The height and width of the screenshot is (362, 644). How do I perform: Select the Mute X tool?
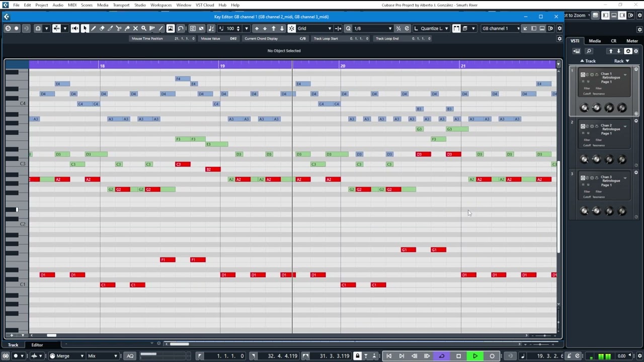pyautogui.click(x=135, y=29)
